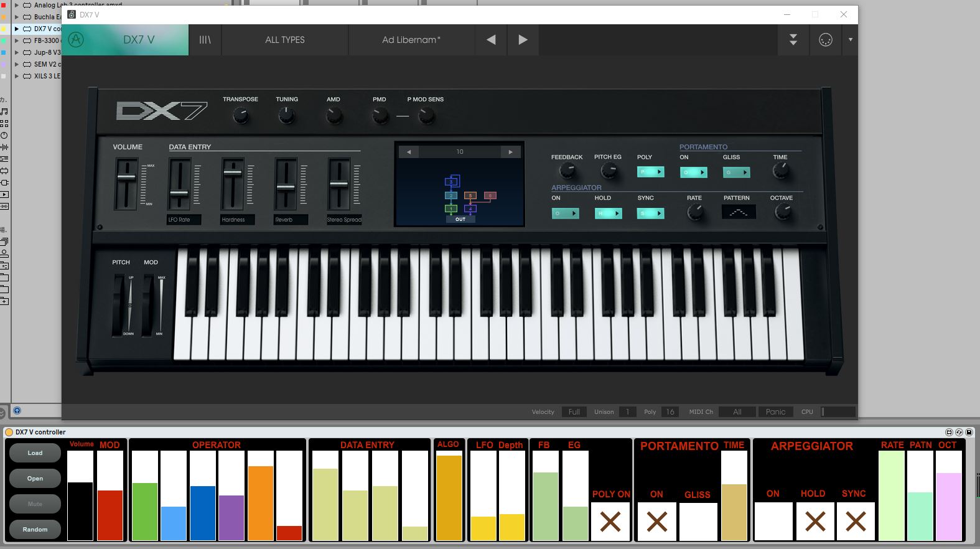Screen dimensions: 980x549
Task: Select previous algorithm arrow in display
Action: (x=409, y=152)
